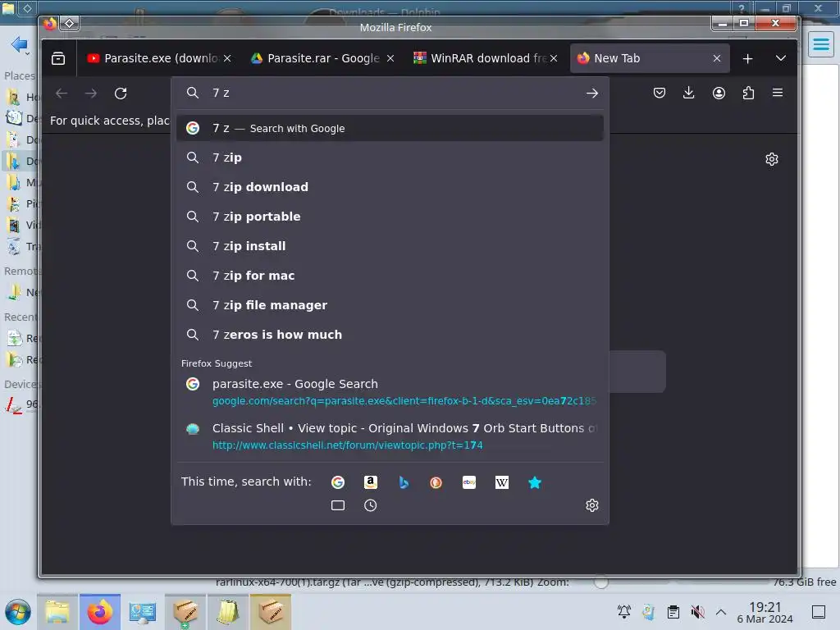Click the Firefox View icon

pyautogui.click(x=58, y=58)
